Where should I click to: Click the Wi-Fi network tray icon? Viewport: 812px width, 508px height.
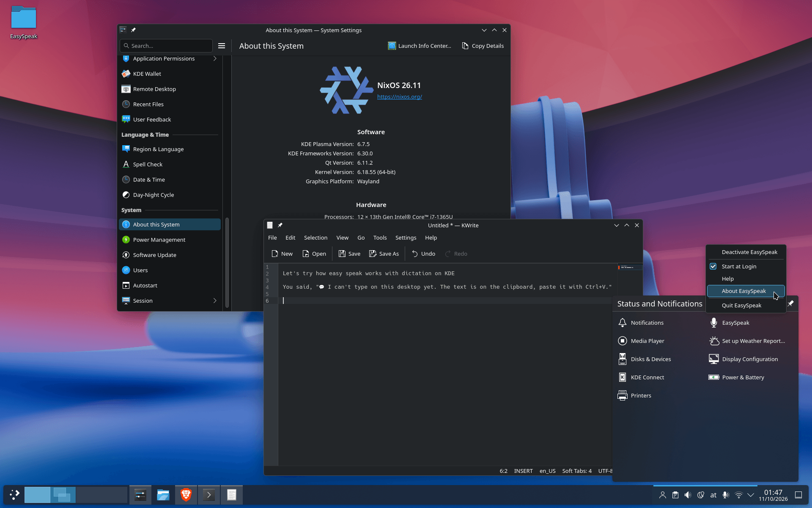(738, 495)
